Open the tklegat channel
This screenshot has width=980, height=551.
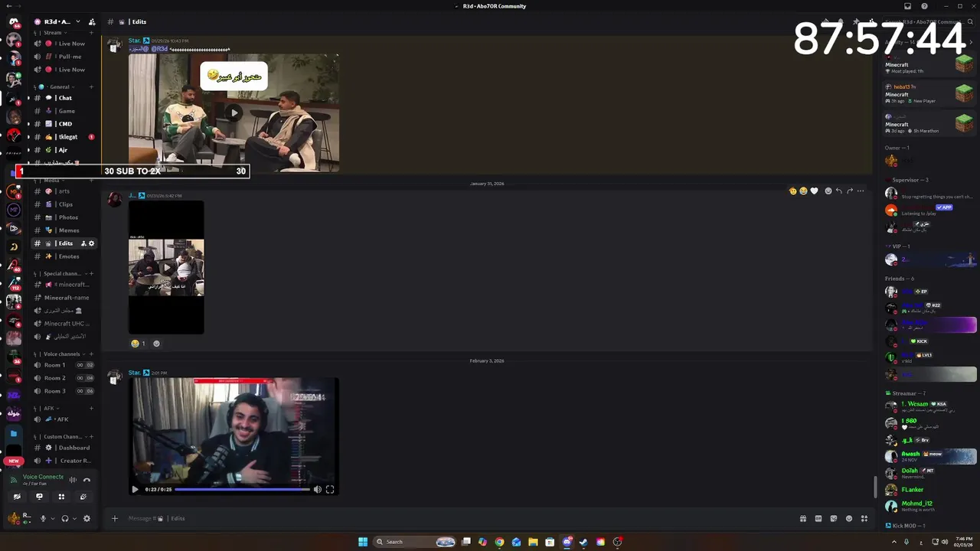point(64,137)
